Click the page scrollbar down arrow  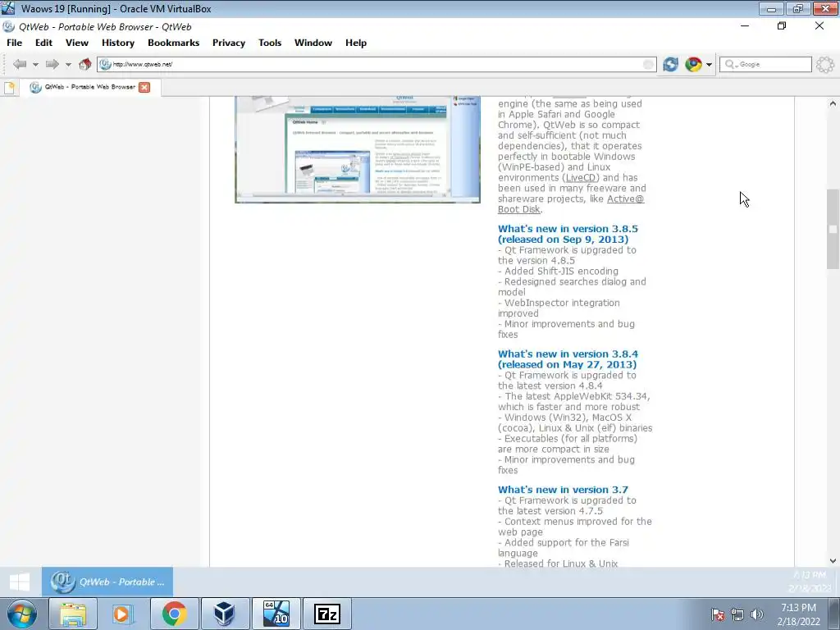coord(833,560)
